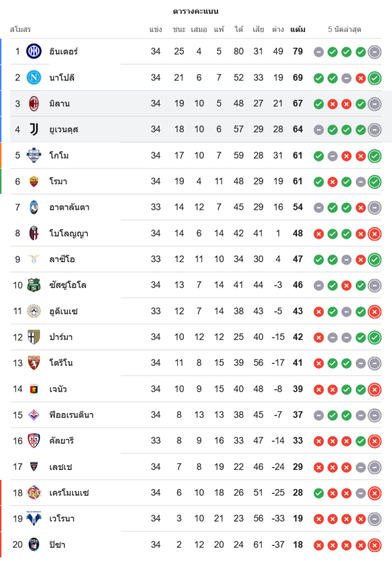Image resolution: width=392 pixels, height=564 pixels.
Task: Click the Inter club logo
Action: tap(34, 52)
